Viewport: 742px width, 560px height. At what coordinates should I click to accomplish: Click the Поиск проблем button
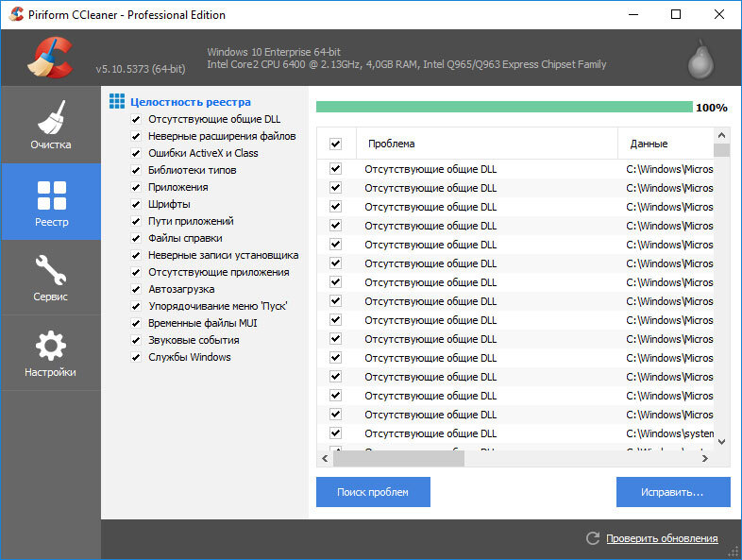(x=373, y=492)
